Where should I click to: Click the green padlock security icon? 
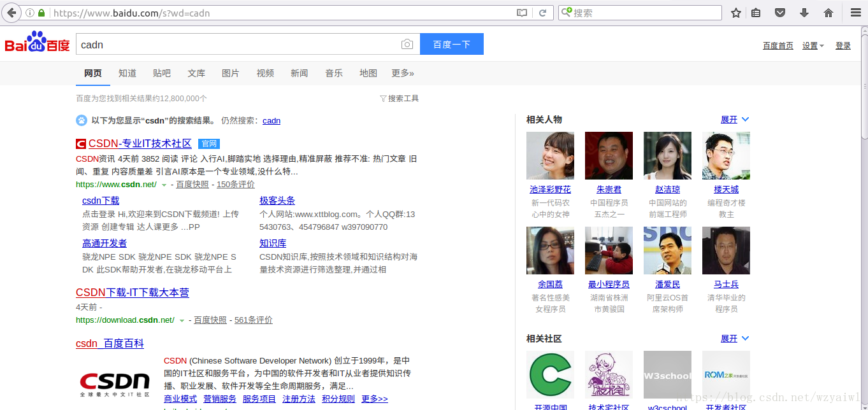point(41,13)
